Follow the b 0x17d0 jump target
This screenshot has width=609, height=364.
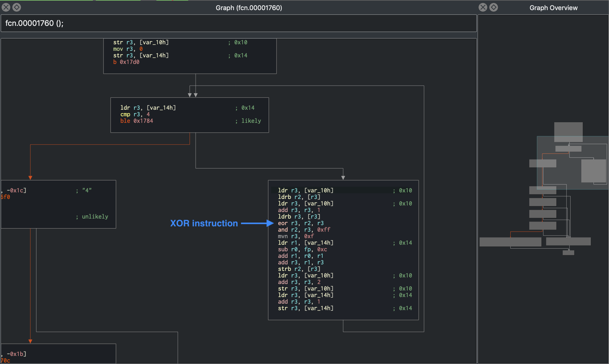coord(129,62)
